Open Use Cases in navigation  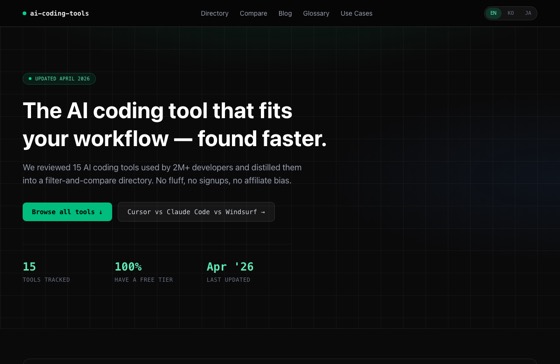[x=356, y=14]
